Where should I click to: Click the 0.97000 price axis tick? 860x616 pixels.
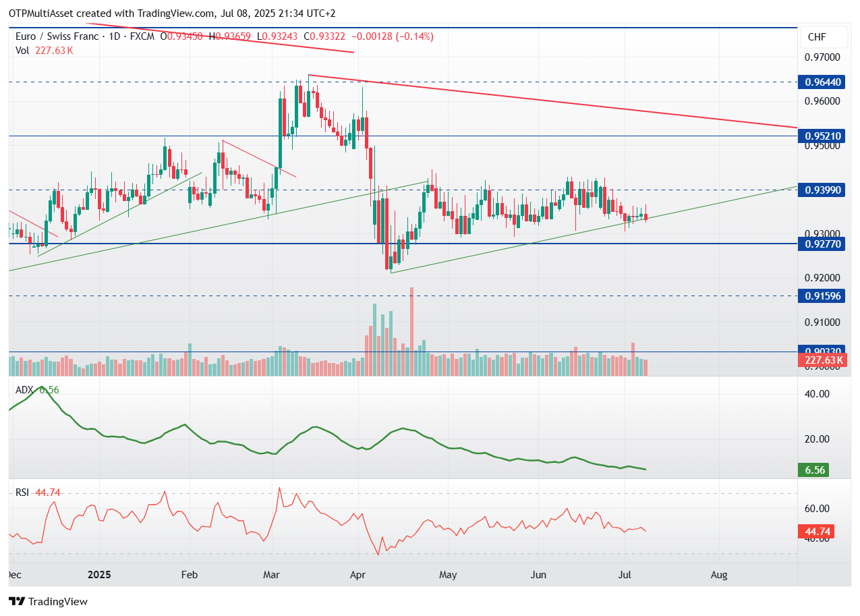click(823, 57)
